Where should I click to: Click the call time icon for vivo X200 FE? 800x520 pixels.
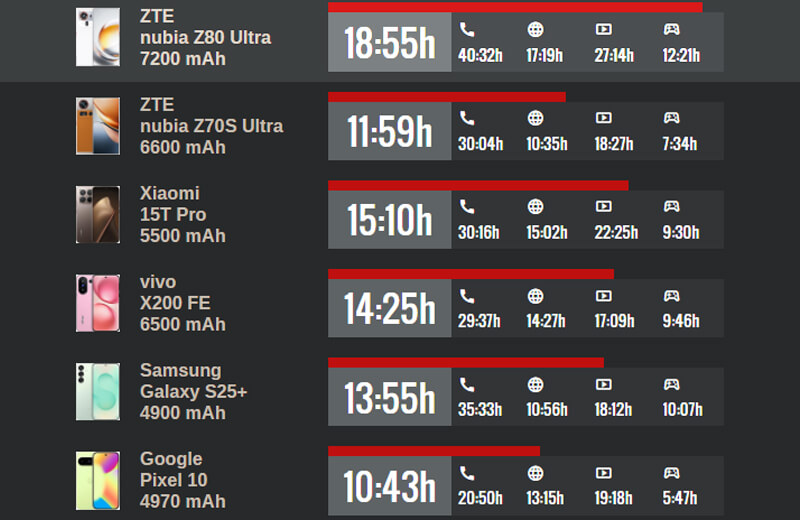pos(467,296)
